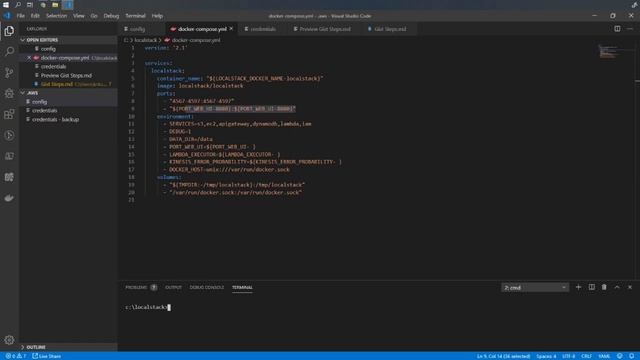Click the Windows taskbar search icon
The height and width of the screenshot is (360, 640).
pos(18,5)
